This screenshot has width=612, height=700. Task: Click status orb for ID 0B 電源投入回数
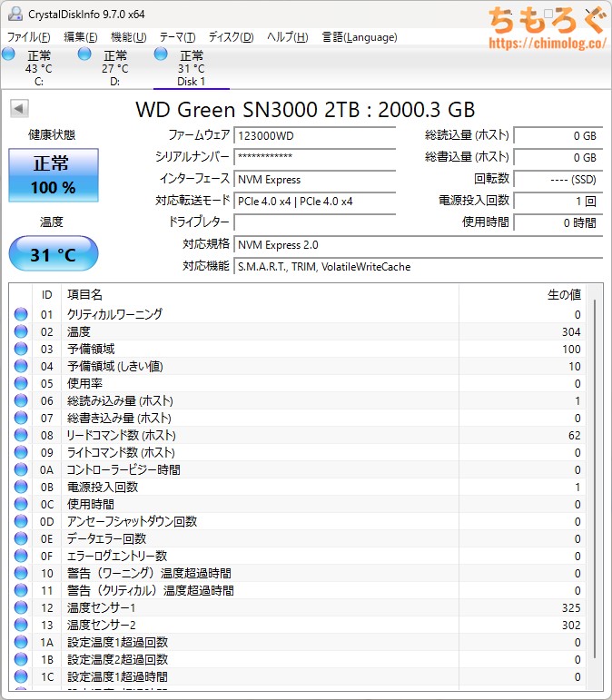pyautogui.click(x=21, y=487)
